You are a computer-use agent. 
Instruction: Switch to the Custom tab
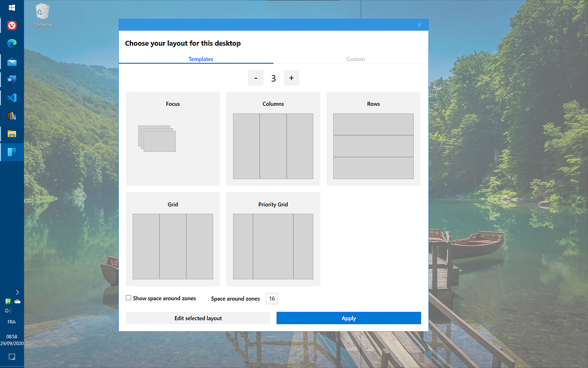[x=355, y=59]
